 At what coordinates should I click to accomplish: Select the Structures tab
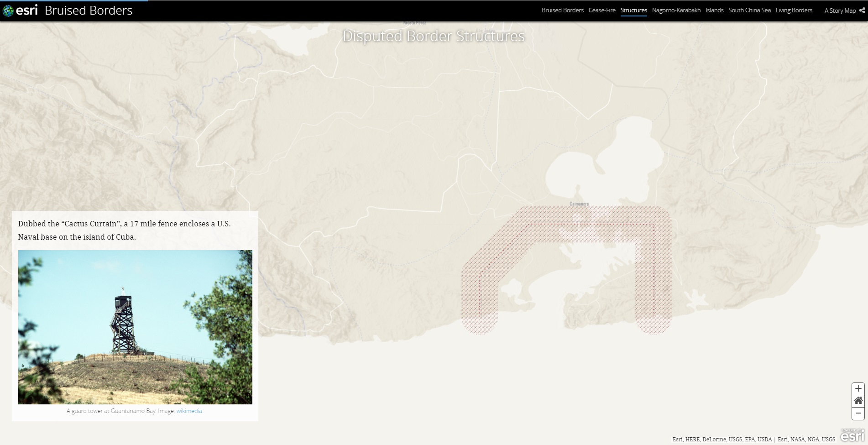coord(633,10)
